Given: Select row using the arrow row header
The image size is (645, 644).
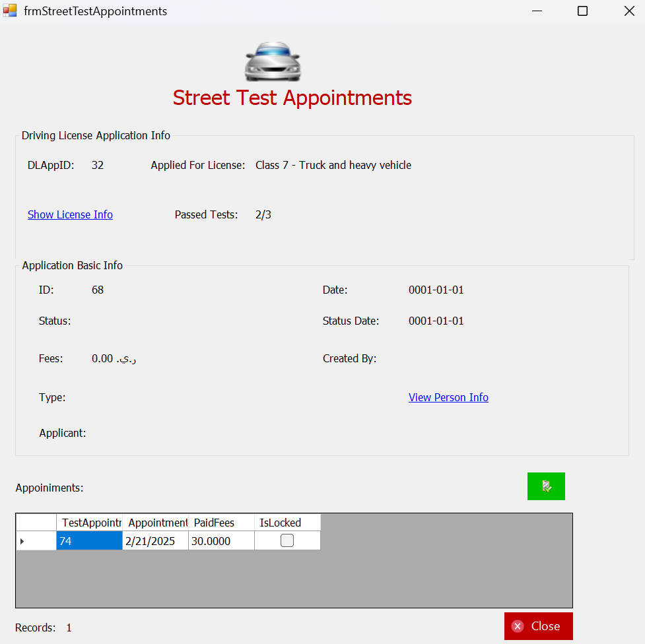Looking at the screenshot, I should tap(36, 541).
